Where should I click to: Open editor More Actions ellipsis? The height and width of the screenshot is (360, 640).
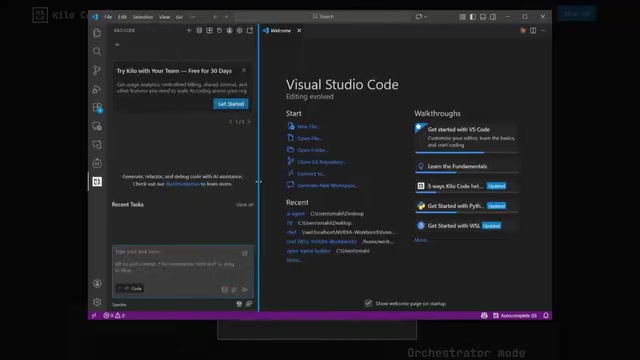click(543, 31)
